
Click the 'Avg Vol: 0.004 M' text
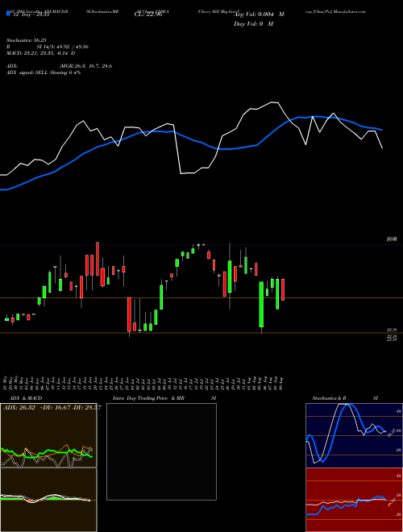(x=260, y=15)
